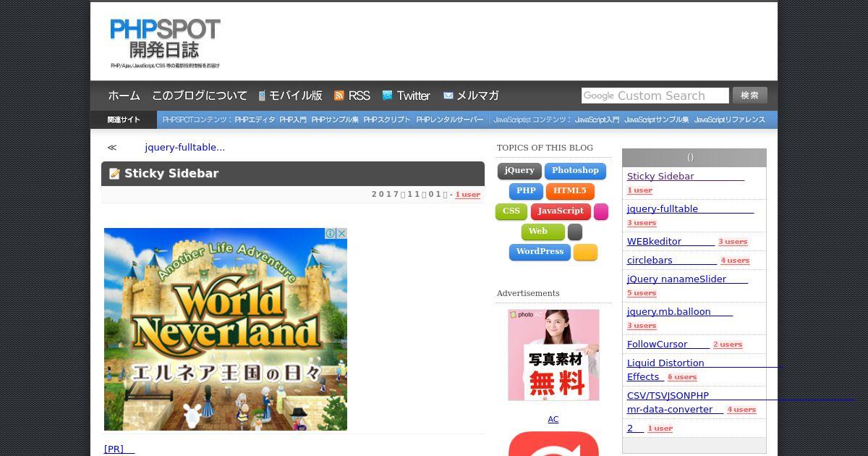Open the モバイル版 navigation link
Image resolution: width=868 pixels, height=456 pixels.
(296, 96)
